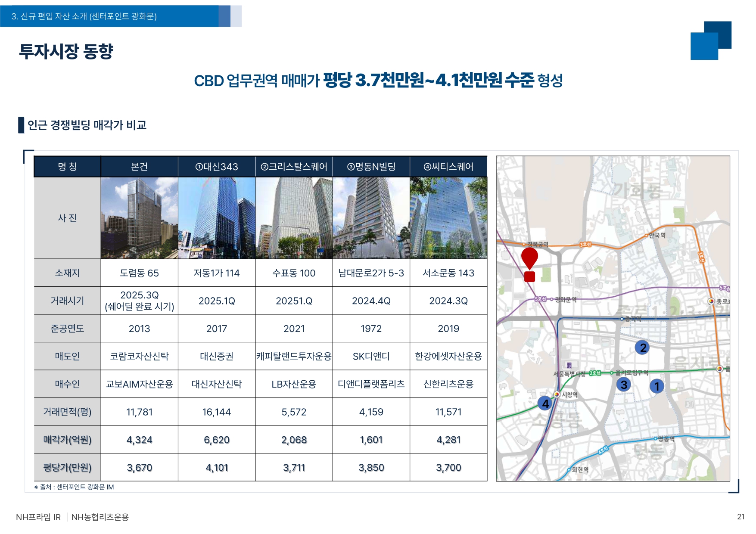Click the section tab '3. 신규 편입 자산 소개'
Viewport: 756px width, 534px height.
click(84, 16)
